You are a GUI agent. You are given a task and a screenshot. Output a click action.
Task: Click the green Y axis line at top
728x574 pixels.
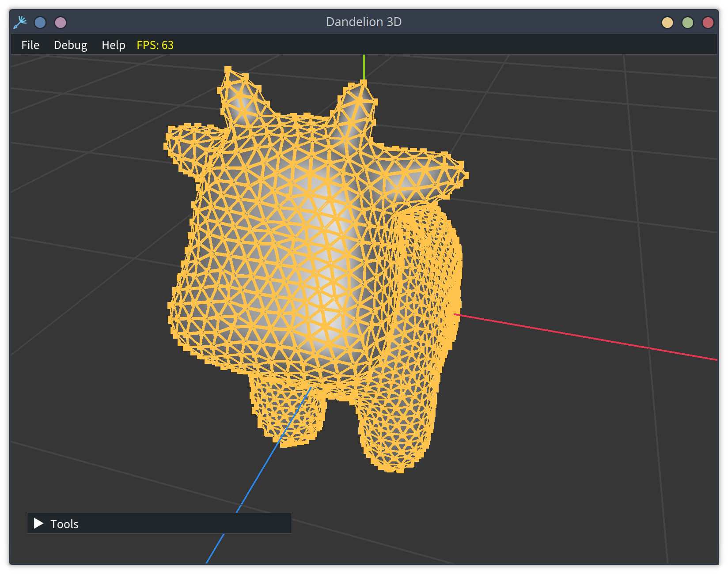point(364,66)
